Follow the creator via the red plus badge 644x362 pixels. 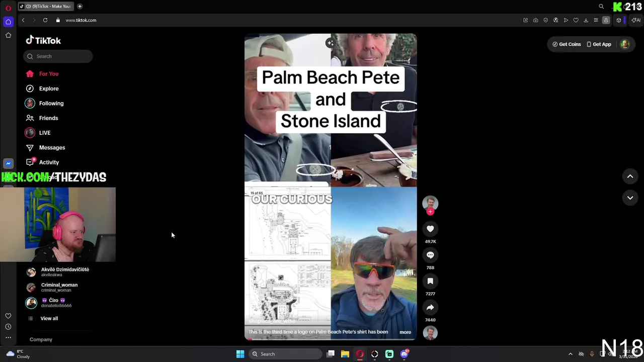pyautogui.click(x=430, y=212)
